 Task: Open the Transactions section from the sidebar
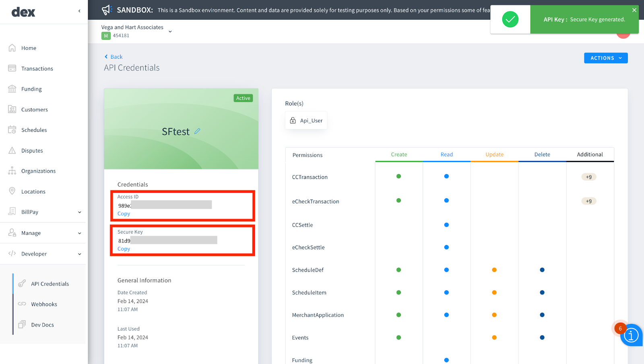[x=37, y=68]
